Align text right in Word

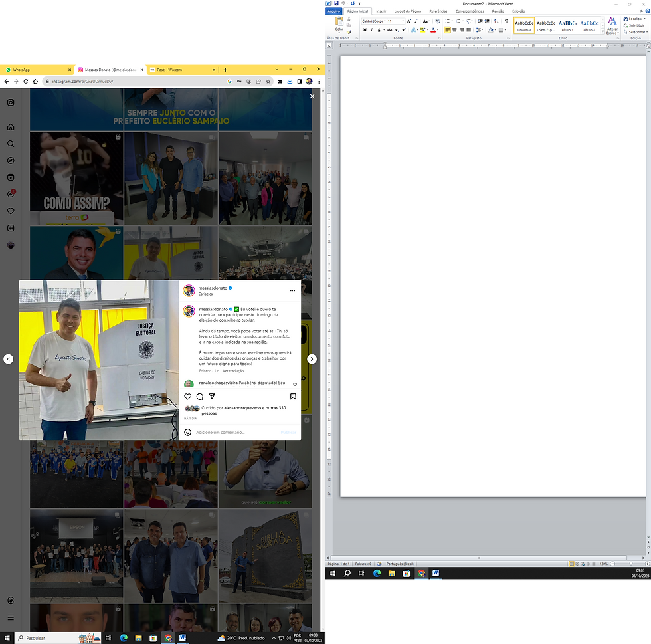462,30
